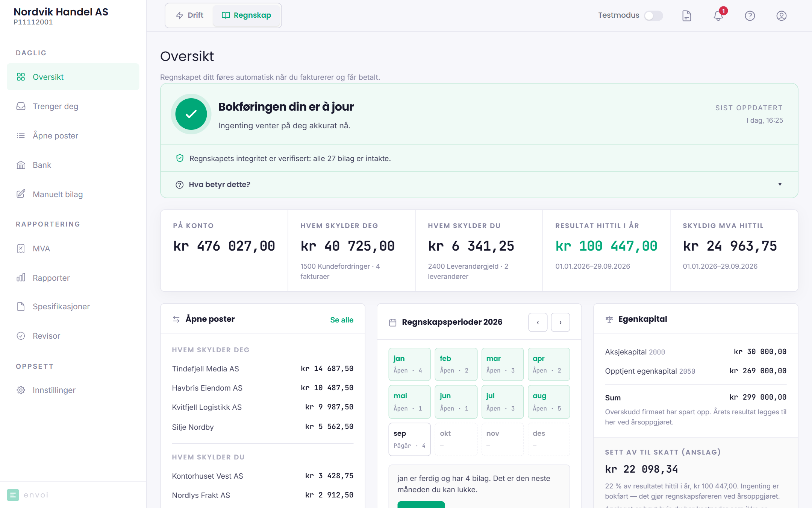Click the Åpne poster list icon

click(x=21, y=135)
